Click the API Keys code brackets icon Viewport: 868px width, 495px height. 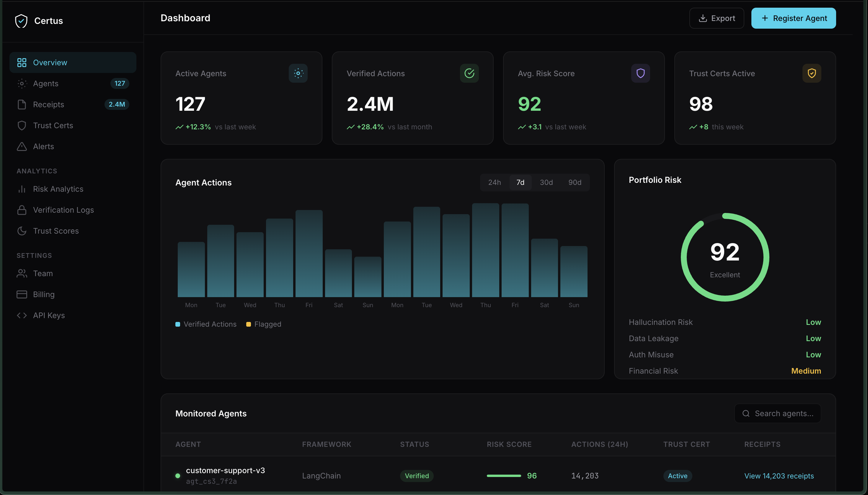pos(22,315)
